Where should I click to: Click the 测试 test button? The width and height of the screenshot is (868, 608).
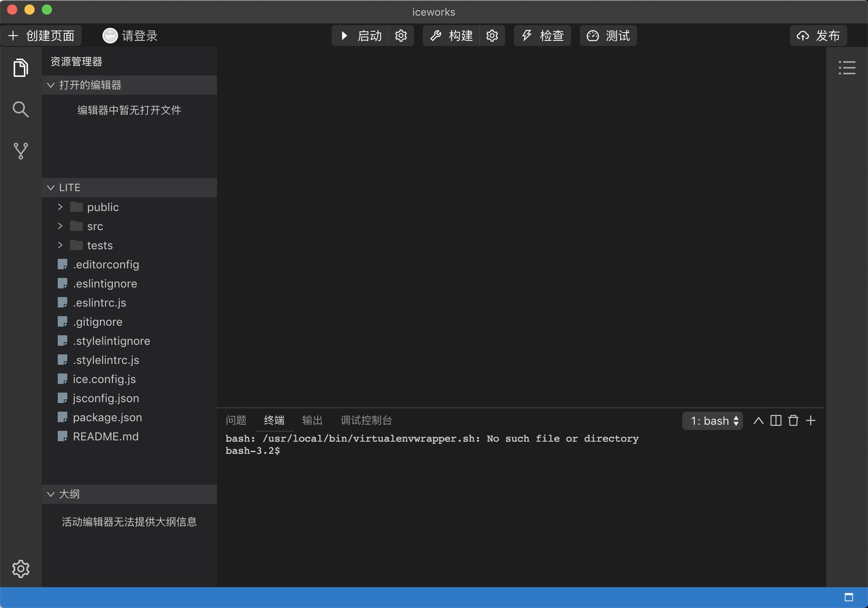pos(608,36)
